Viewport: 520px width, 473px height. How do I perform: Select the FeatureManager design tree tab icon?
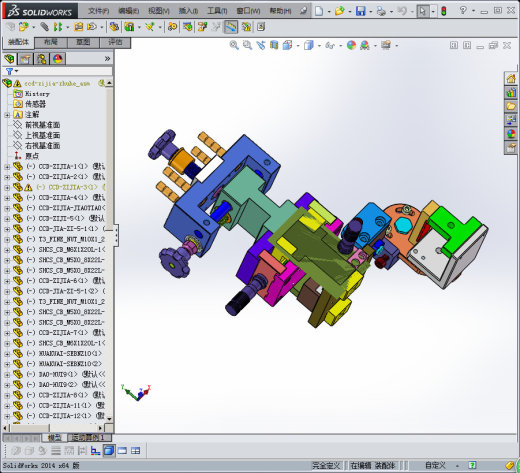coord(9,59)
